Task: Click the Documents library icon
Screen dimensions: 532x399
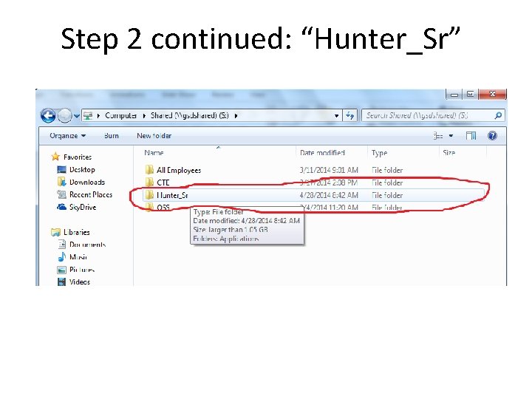Action: click(x=62, y=245)
